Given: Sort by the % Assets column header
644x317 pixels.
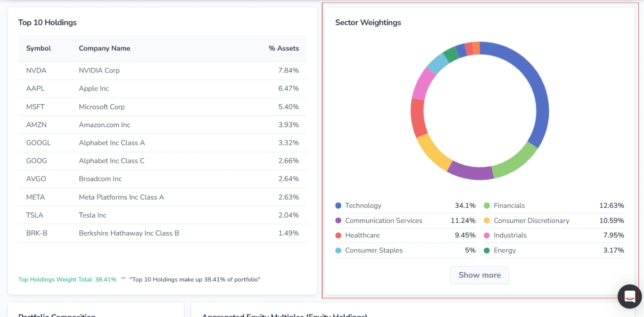Looking at the screenshot, I should [x=284, y=48].
